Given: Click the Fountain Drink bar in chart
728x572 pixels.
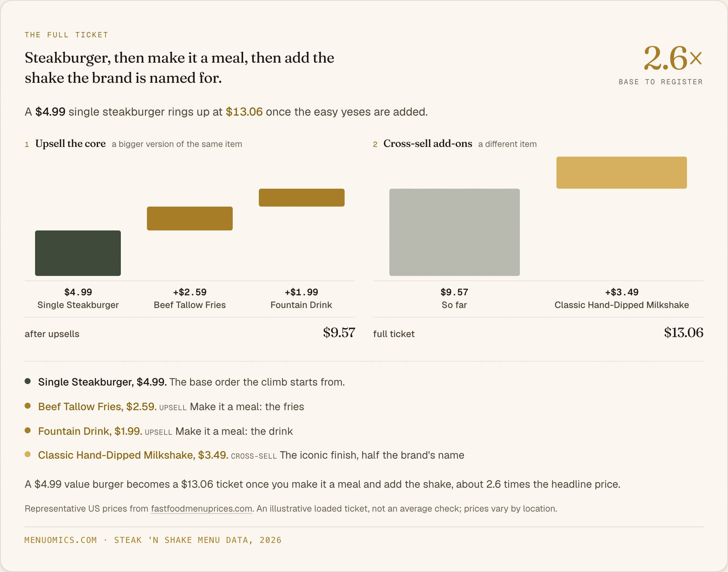Looking at the screenshot, I should (302, 198).
